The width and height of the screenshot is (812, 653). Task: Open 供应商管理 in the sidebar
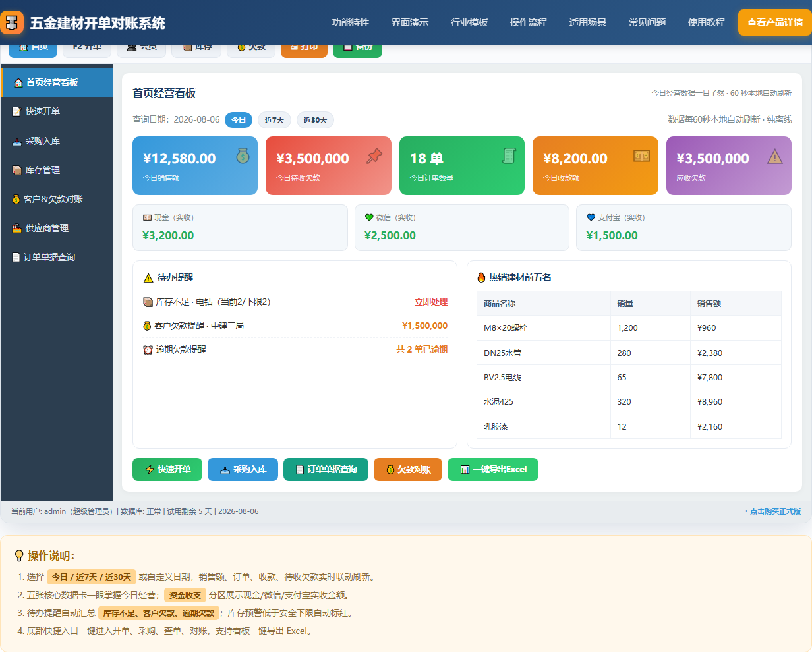57,228
